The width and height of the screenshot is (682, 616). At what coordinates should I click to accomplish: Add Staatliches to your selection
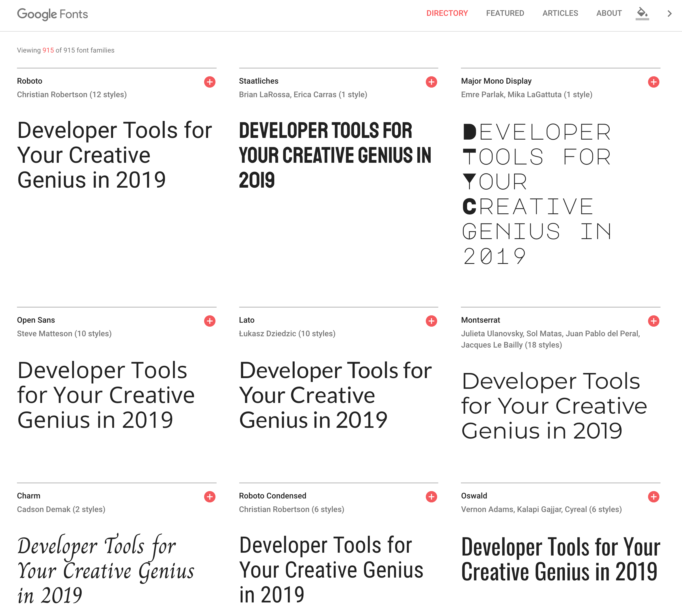coord(431,81)
